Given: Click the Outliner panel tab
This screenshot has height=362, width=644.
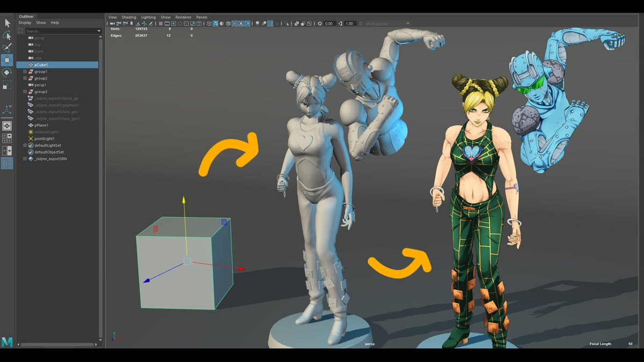Looking at the screenshot, I should tap(26, 17).
